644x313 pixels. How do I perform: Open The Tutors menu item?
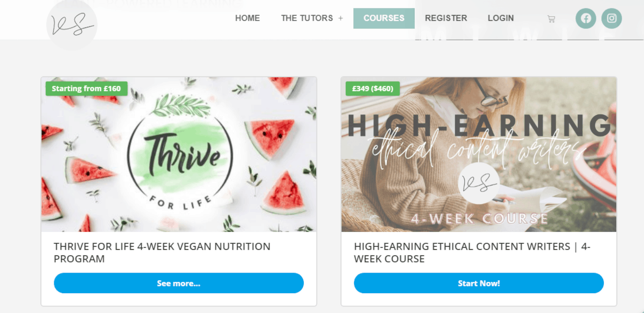click(307, 18)
